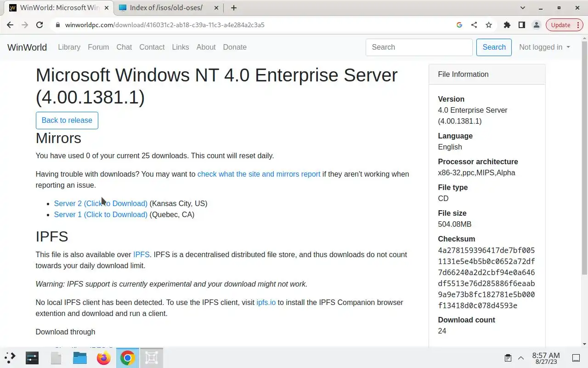Viewport: 588px width, 368px height.
Task: Show desktop via taskbar corner icon
Action: click(x=576, y=358)
